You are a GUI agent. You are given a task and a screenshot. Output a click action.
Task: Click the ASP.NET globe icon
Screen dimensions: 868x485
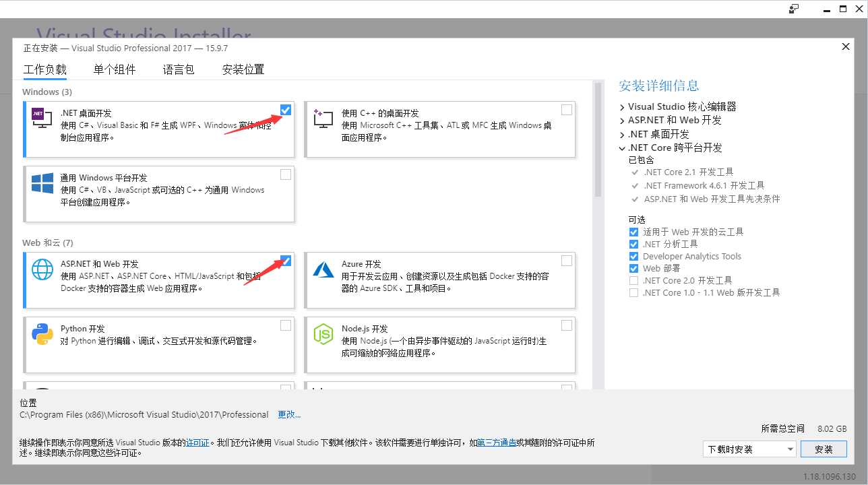42,269
